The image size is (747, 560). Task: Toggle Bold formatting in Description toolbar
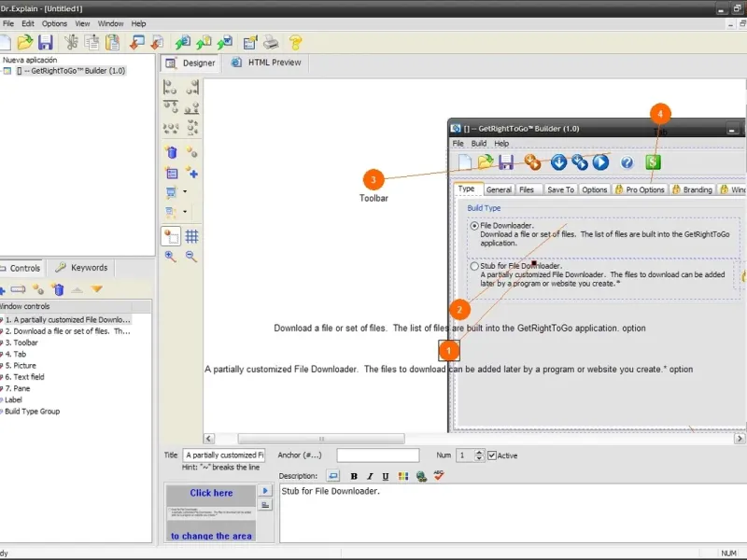click(354, 476)
